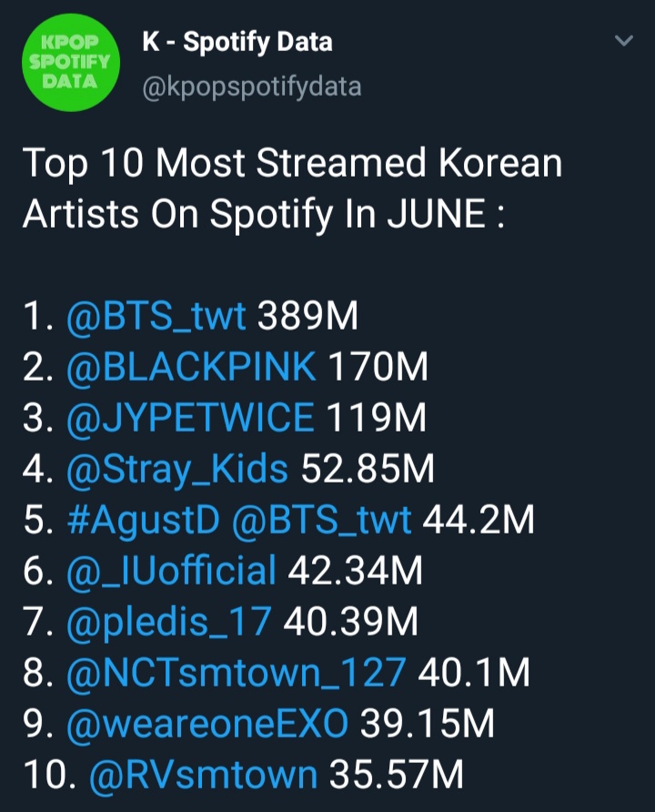Click the 389M stream count text
655x812 pixels.
click(x=308, y=318)
